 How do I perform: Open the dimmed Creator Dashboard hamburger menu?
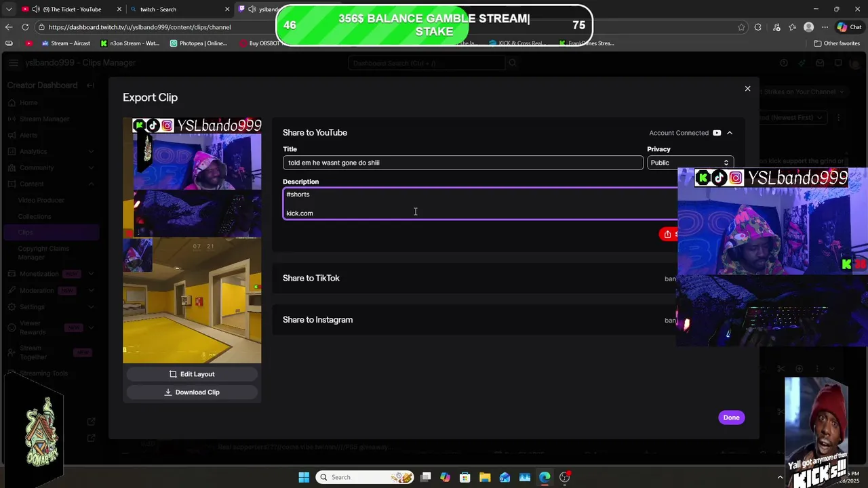tap(14, 63)
